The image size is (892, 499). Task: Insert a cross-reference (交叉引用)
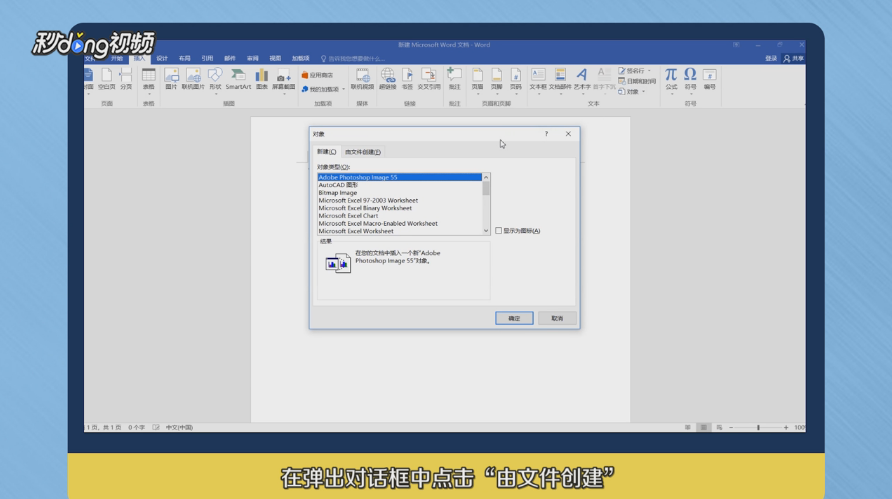click(x=429, y=79)
